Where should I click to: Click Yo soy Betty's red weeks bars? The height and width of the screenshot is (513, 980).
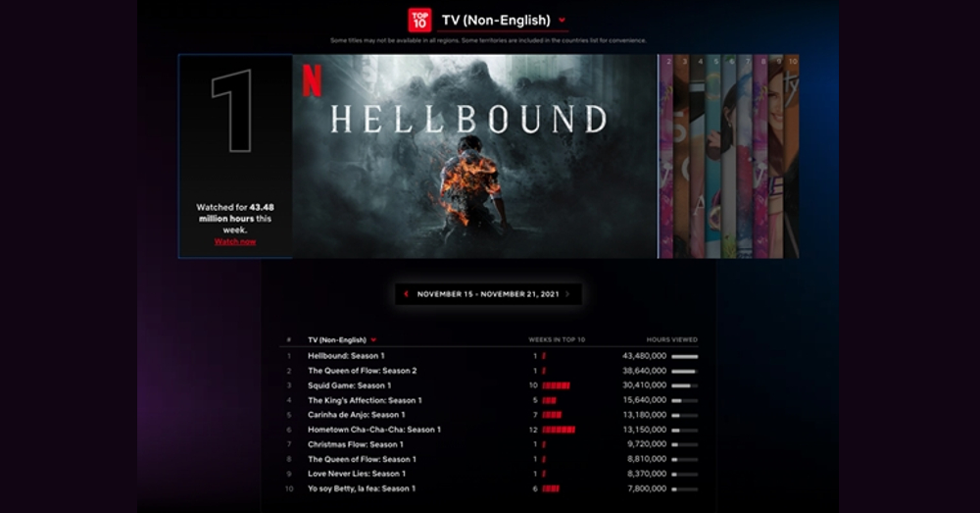click(551, 488)
